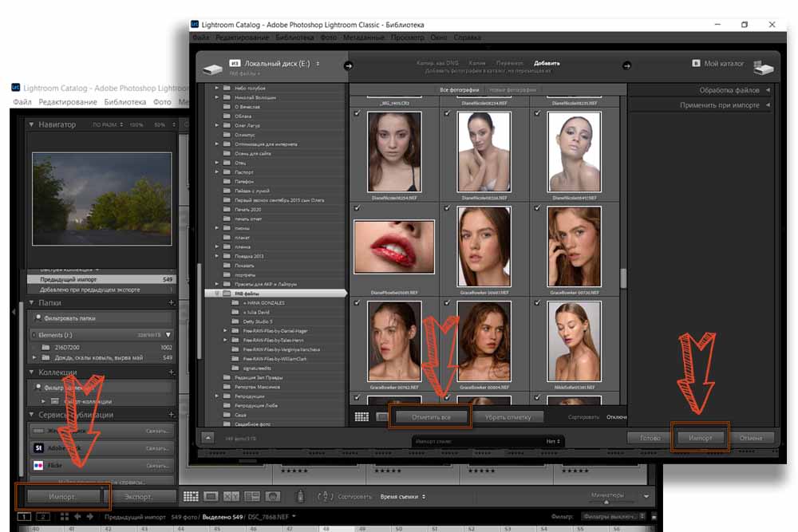Go back using the filmstrip left arrow
This screenshot has width=798, height=532.
point(77,517)
